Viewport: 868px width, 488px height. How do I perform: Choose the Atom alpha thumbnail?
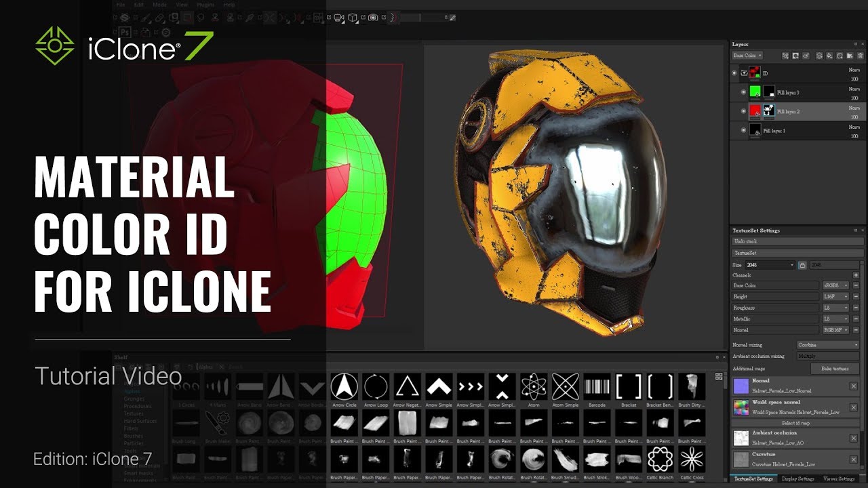coord(534,387)
